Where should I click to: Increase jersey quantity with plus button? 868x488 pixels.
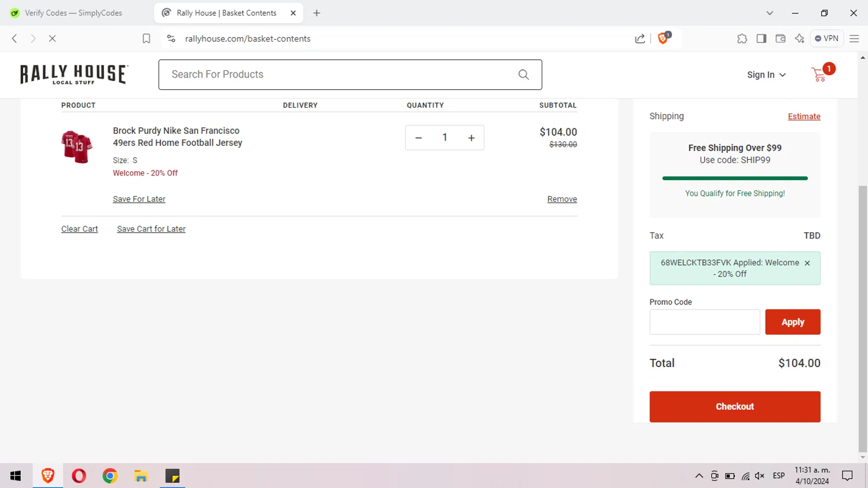[x=472, y=138]
